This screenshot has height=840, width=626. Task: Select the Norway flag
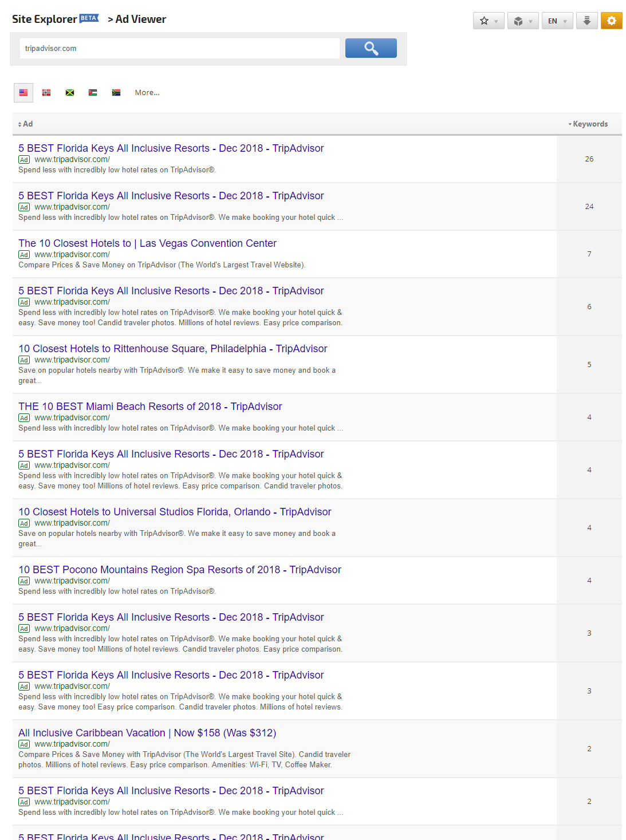pos(46,92)
